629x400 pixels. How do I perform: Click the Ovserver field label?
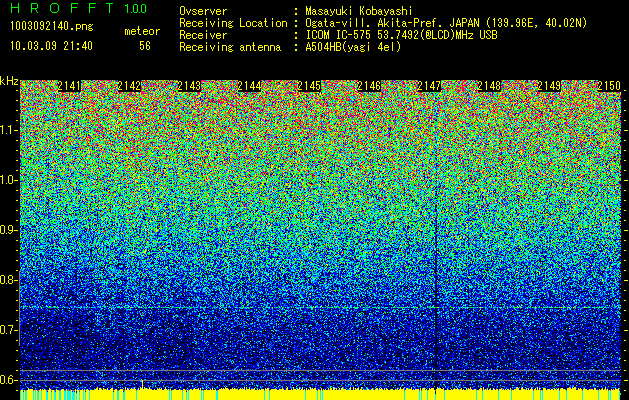pyautogui.click(x=203, y=11)
